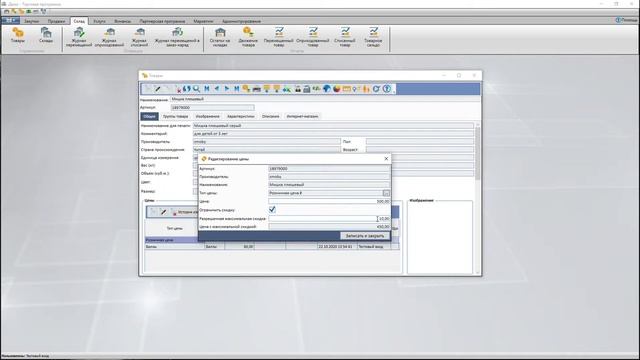Switch to the Маркетинг ribbon tab
The height and width of the screenshot is (360, 640).
coord(203,21)
